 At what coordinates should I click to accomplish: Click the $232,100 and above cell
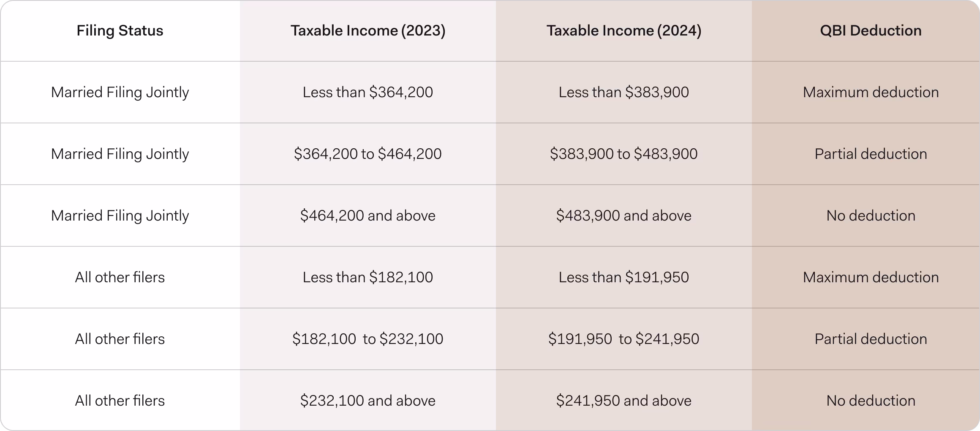pyautogui.click(x=368, y=401)
